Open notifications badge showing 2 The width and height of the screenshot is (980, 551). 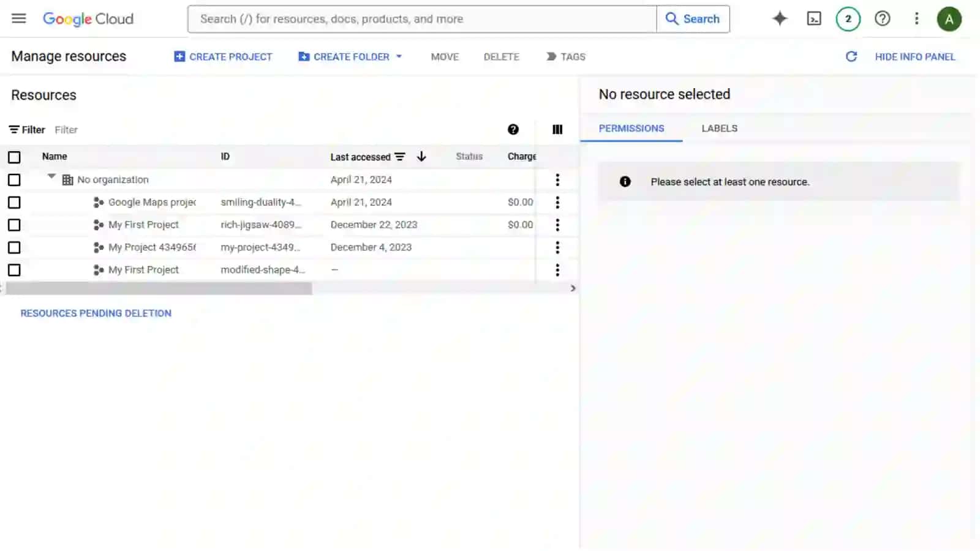tap(848, 19)
